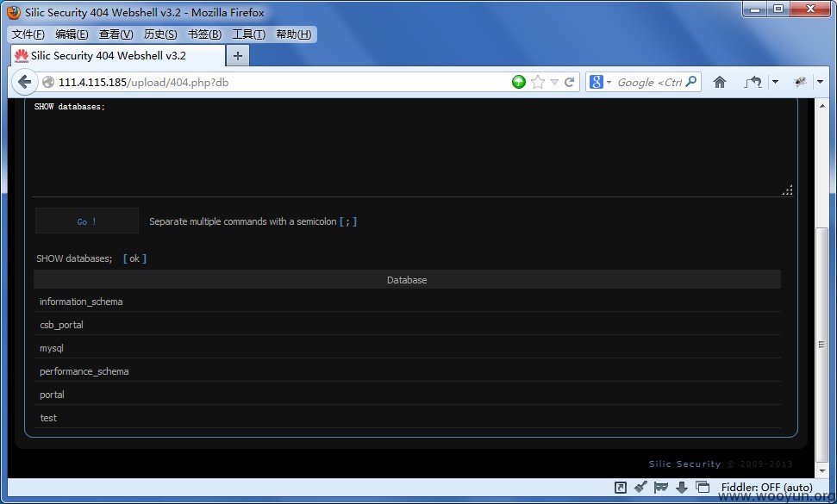Image resolution: width=837 pixels, height=504 pixels.
Task: Go back with the back arrow button
Action: (24, 82)
